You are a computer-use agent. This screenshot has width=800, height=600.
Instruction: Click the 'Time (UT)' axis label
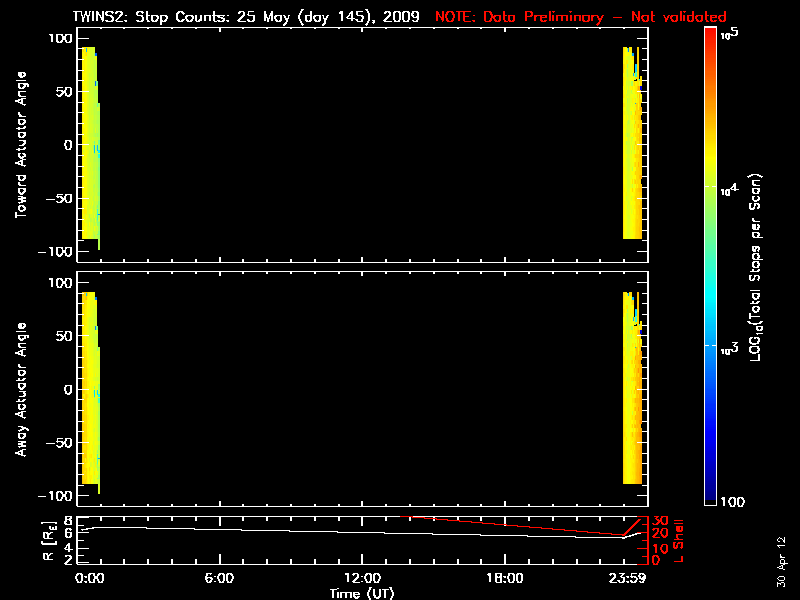coord(362,593)
